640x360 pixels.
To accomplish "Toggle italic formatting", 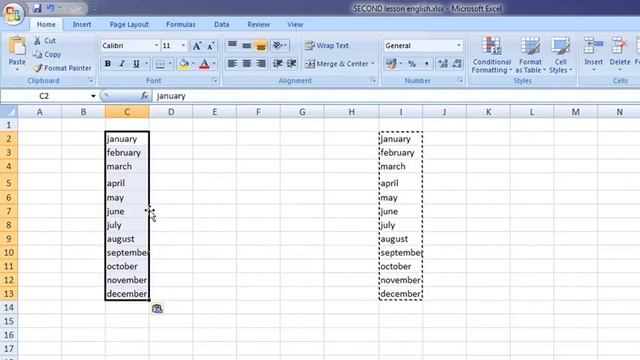I will pos(122,64).
